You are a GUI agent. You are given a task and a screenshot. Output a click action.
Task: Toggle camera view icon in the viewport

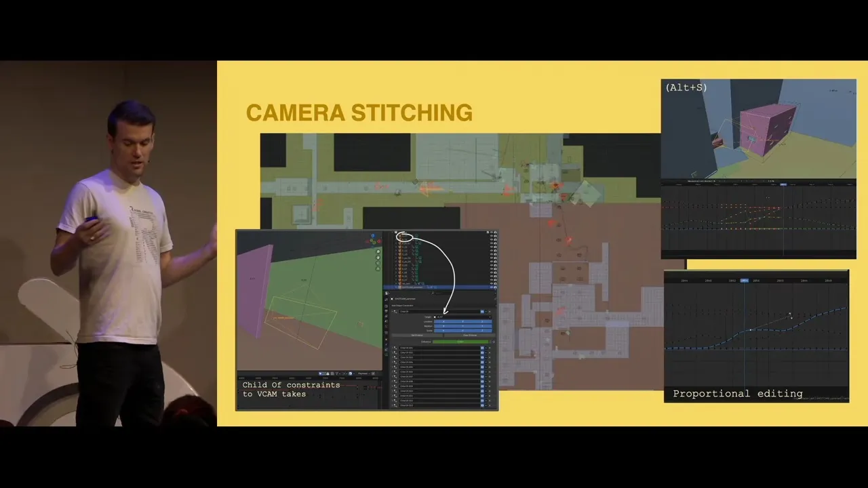tap(378, 263)
